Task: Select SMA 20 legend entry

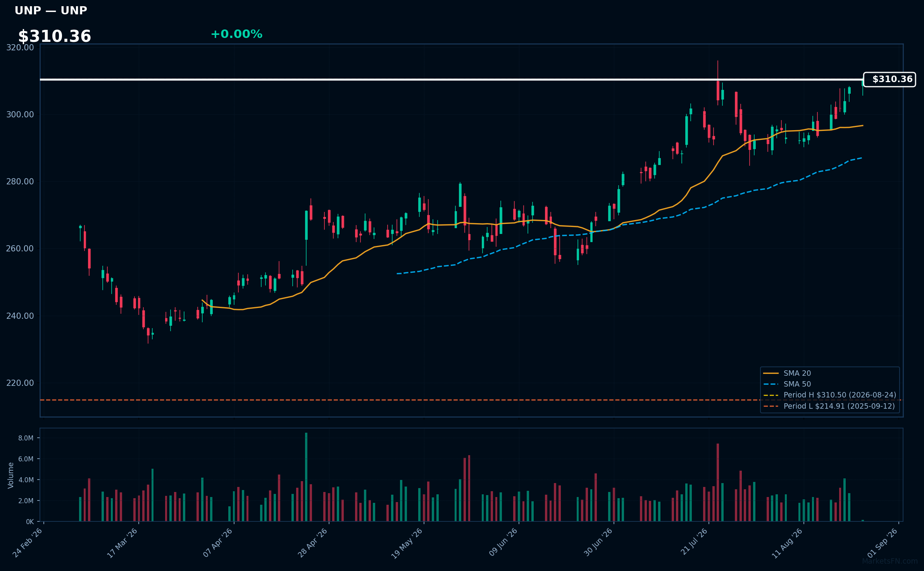Action: (x=787, y=373)
